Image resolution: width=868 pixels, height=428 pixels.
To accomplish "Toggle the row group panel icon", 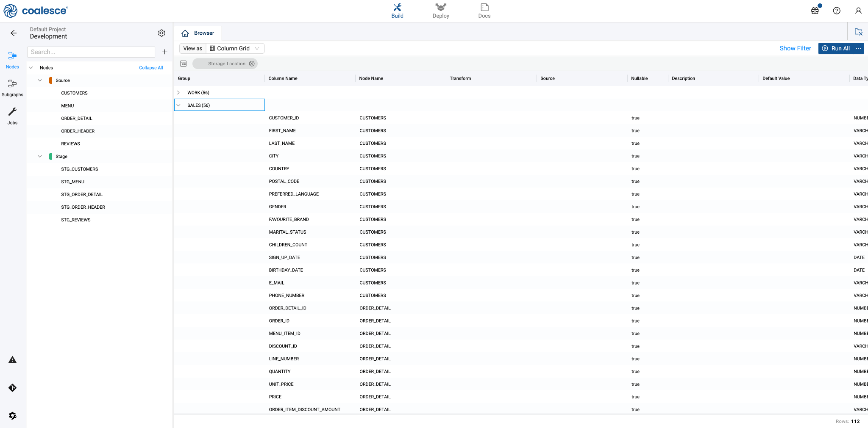I will coord(183,64).
